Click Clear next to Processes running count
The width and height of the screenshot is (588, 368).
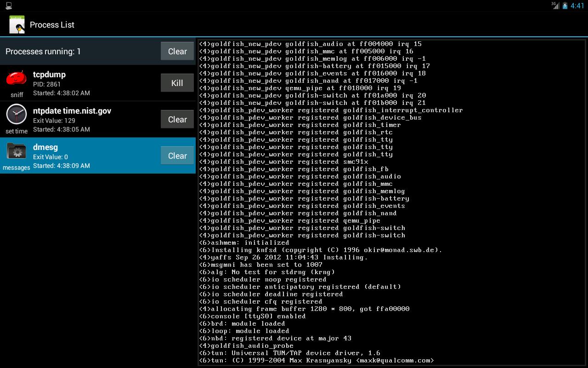click(x=177, y=51)
